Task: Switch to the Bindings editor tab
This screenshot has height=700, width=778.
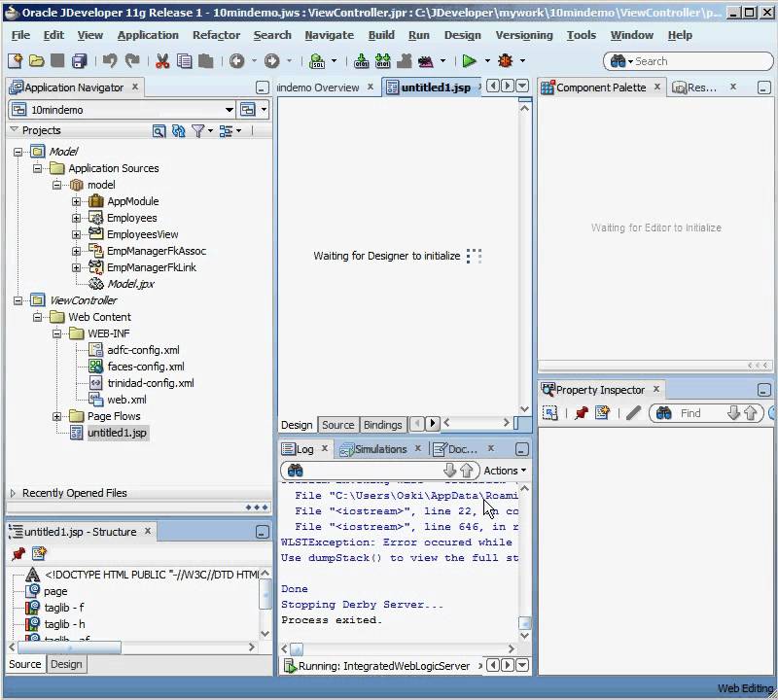Action: (382, 425)
